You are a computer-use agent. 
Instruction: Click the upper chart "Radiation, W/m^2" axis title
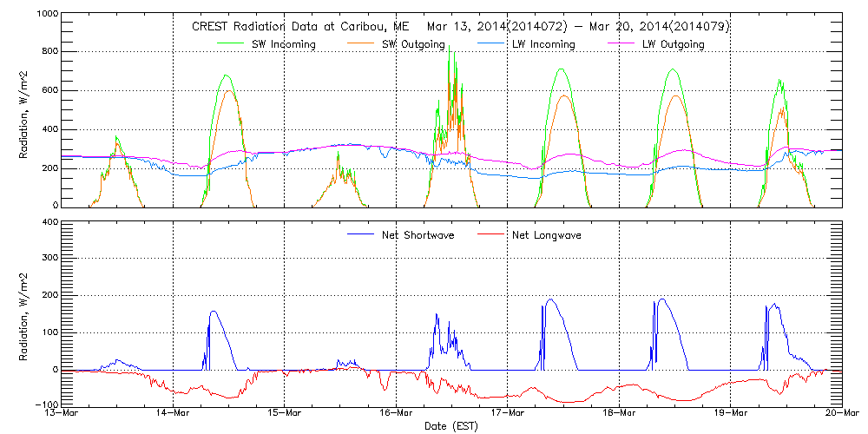(23, 113)
